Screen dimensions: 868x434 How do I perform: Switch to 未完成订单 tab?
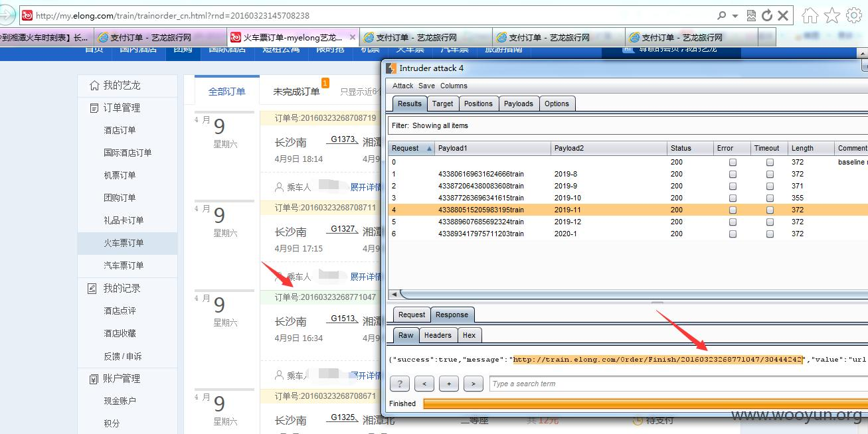[x=296, y=92]
